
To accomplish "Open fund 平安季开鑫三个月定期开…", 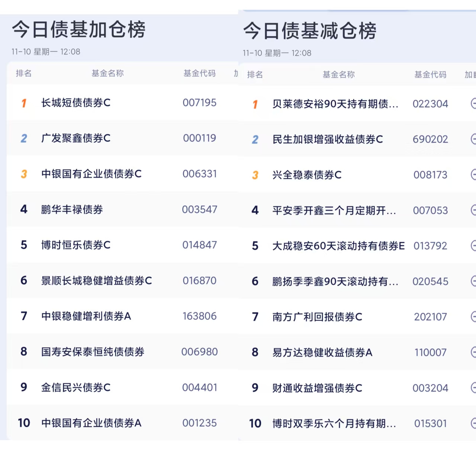I will [334, 210].
